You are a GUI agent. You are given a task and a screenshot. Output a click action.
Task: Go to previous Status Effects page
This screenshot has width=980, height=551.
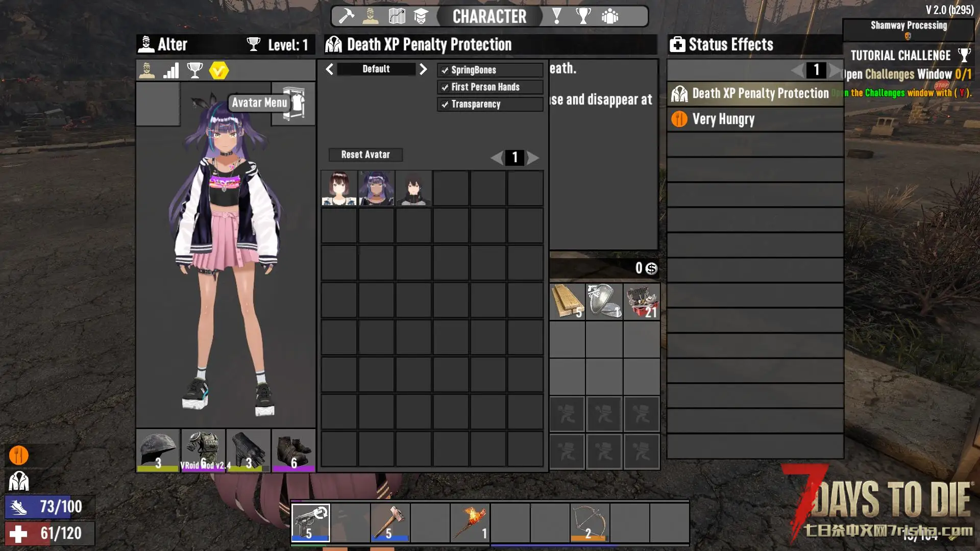coord(798,70)
